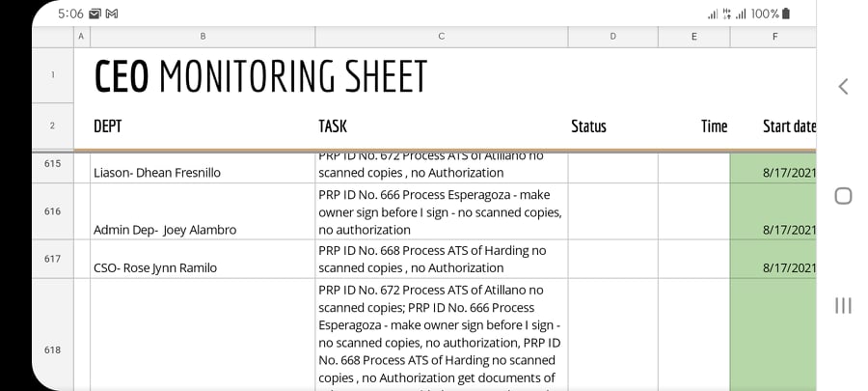Screen dimensions: 868x391
Task: Tap the battery icon in status bar
Action: click(786, 14)
